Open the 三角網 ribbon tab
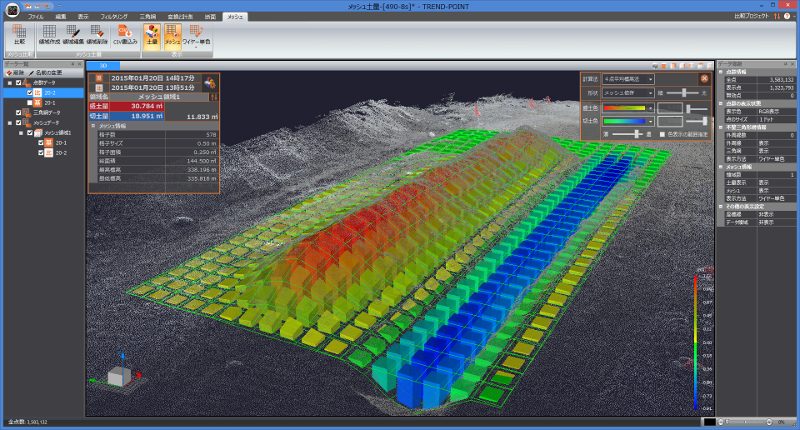The width and height of the screenshot is (800, 430). 147,17
